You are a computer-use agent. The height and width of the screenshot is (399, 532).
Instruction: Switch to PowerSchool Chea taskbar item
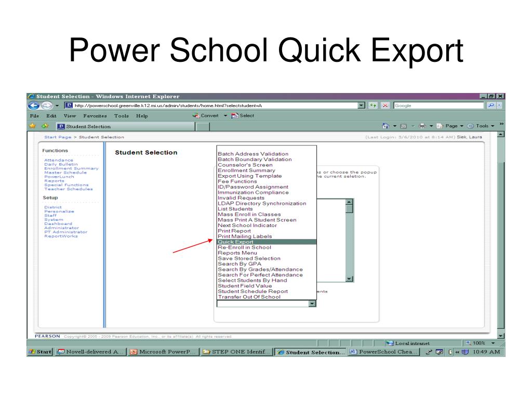[x=384, y=352]
